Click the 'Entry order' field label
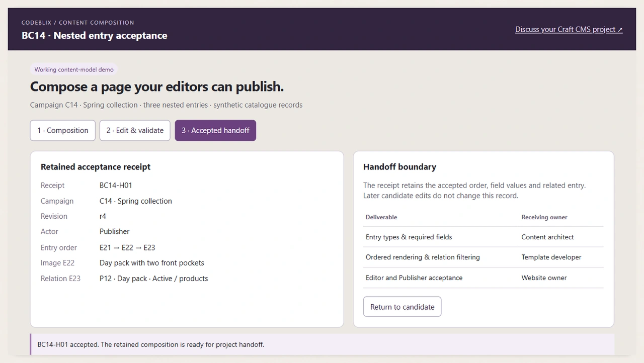The image size is (644, 363). pyautogui.click(x=59, y=247)
